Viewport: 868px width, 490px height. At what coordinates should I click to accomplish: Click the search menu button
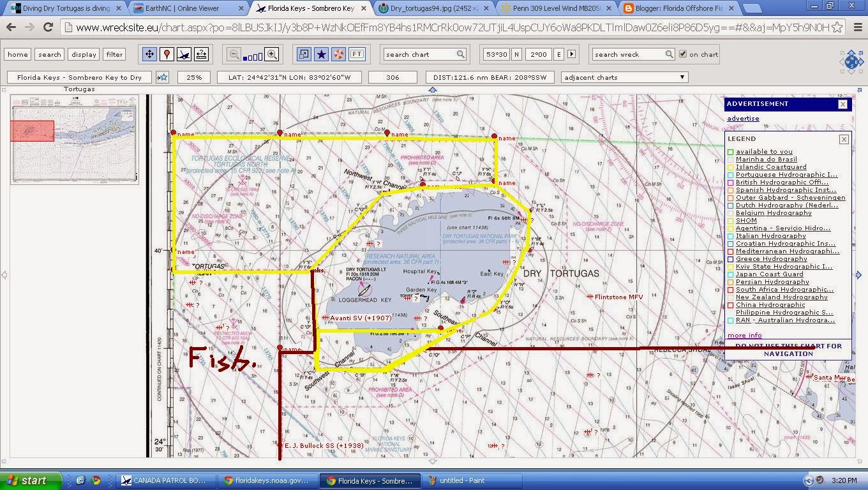coord(49,54)
